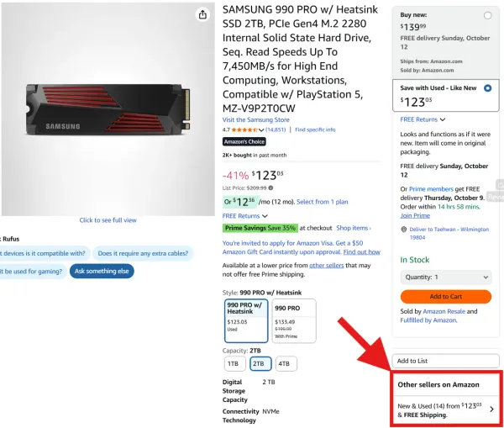Viewport: 504px width, 428px height.
Task: Select Save with Used - Like New option
Action: pyautogui.click(x=488, y=87)
